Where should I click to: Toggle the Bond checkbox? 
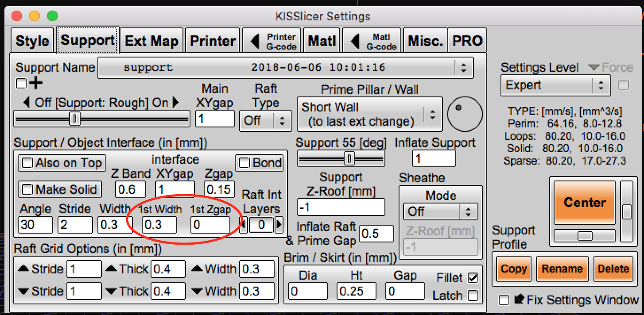(244, 163)
